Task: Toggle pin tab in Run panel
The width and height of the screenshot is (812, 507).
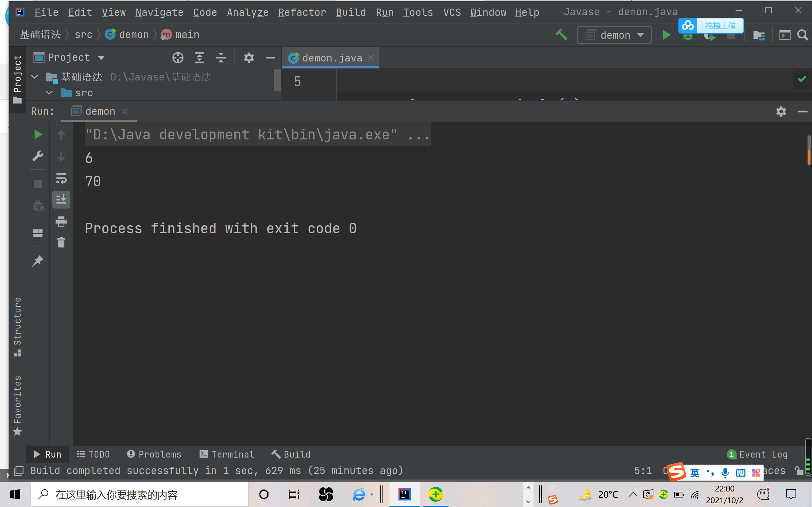Action: click(x=37, y=261)
